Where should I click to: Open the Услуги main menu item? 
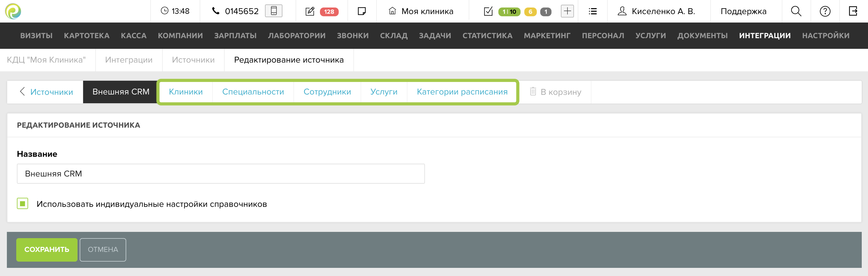tap(651, 35)
